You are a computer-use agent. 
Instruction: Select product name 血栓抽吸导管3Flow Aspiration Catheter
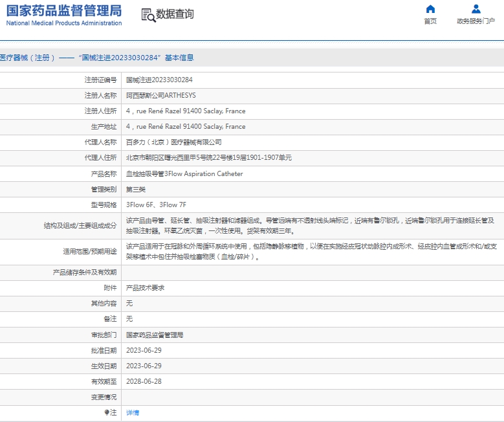(x=184, y=173)
